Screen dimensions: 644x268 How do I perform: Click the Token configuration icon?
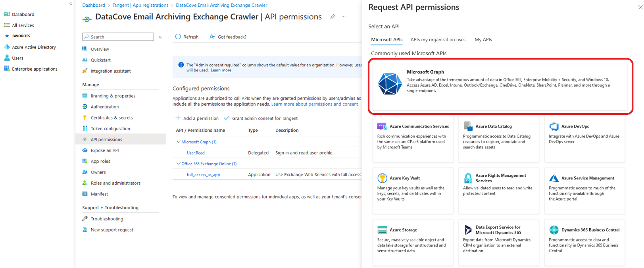tap(85, 128)
